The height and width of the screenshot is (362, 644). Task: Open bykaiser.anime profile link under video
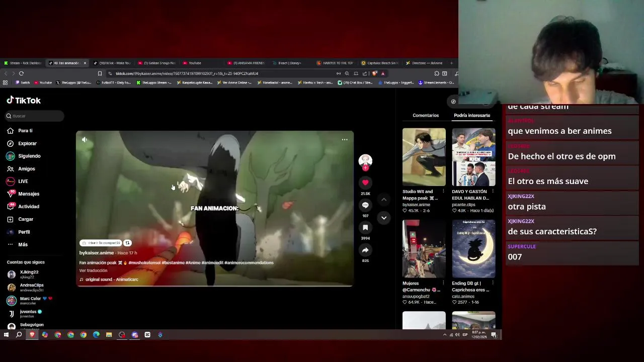coord(97,253)
